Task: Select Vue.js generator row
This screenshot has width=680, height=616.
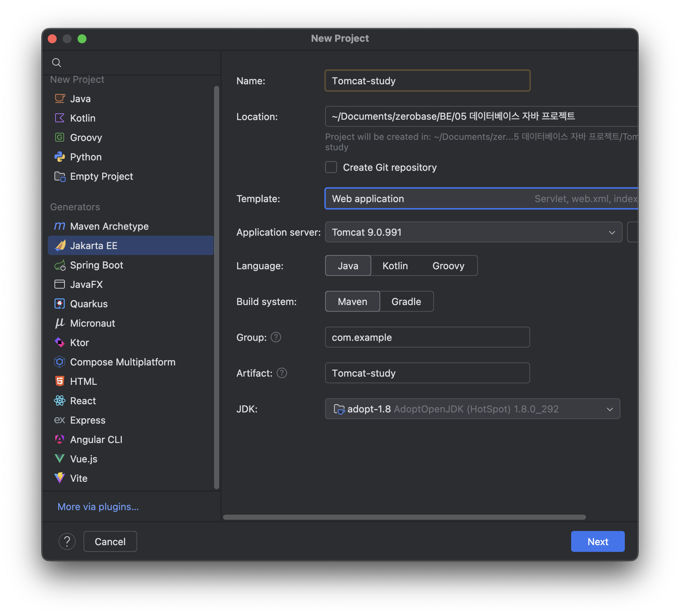Action: point(131,459)
